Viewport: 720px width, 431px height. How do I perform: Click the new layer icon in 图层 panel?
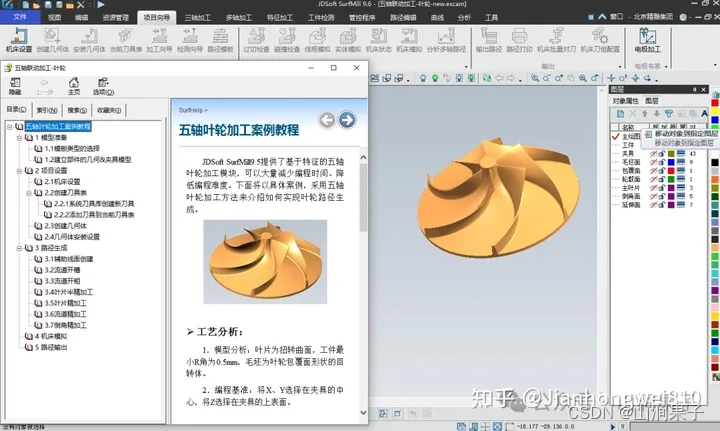click(x=620, y=113)
